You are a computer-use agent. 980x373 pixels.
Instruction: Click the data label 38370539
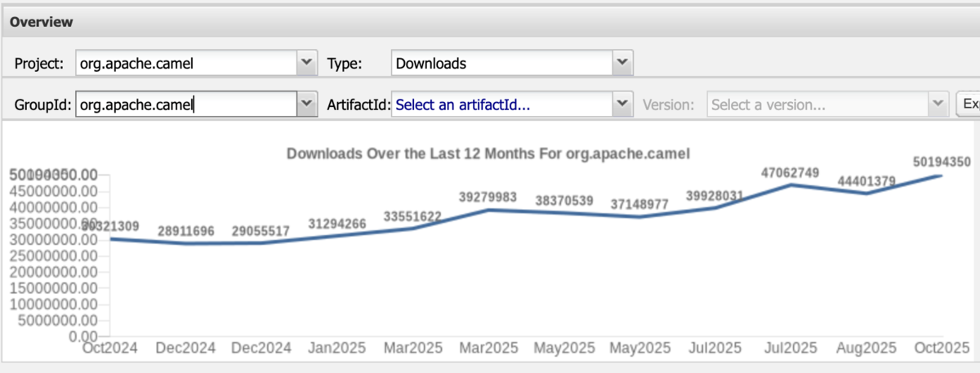tap(565, 201)
